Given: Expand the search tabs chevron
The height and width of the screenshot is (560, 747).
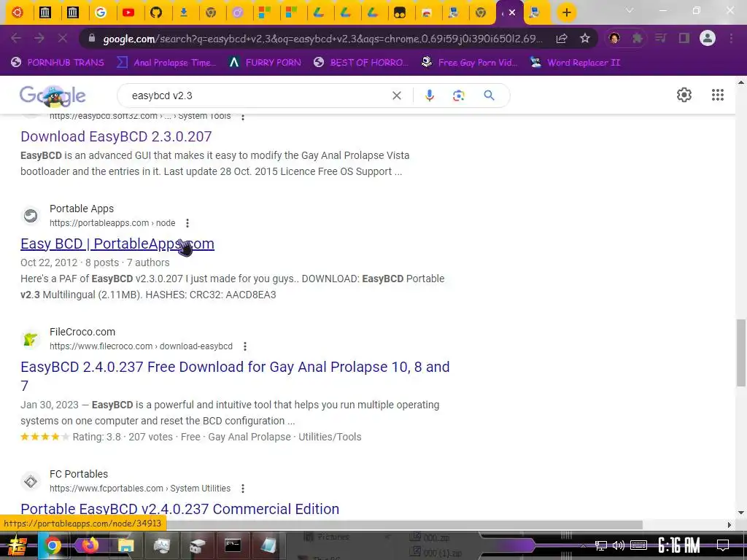Looking at the screenshot, I should 630,10.
